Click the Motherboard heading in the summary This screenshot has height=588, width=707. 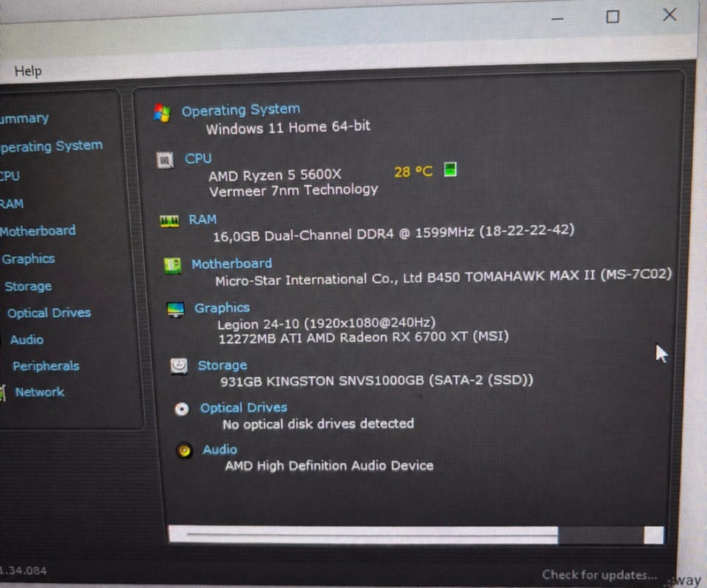[x=232, y=263]
